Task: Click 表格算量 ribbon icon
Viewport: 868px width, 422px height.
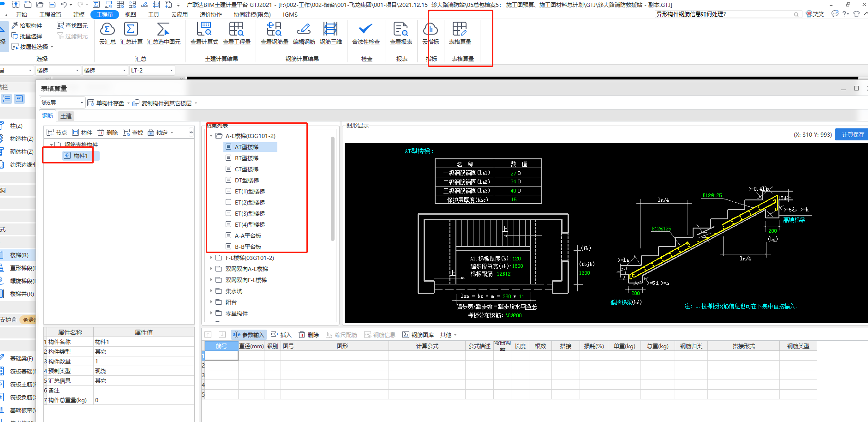Action: [460, 34]
